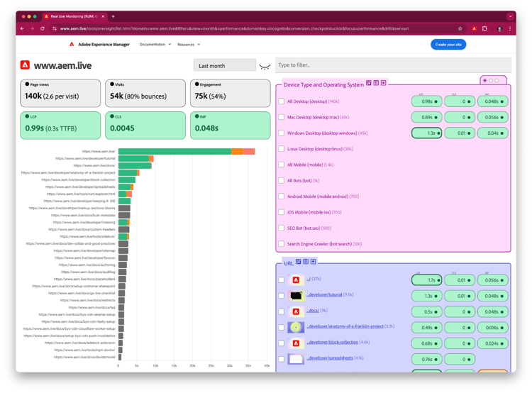This screenshot has height=393, width=532.
Task: Select the Visits metric card
Action: click(x=145, y=94)
